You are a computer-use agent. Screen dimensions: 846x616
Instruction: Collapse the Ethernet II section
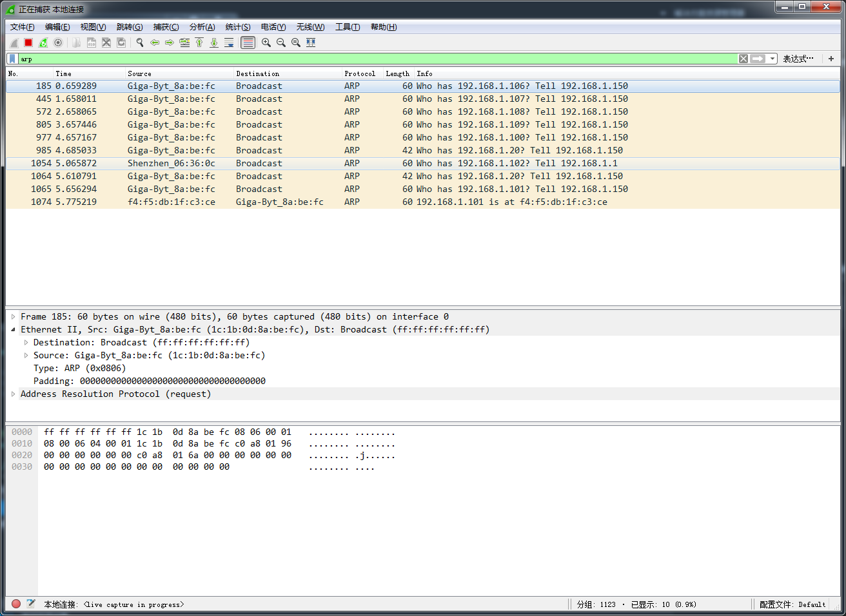coord(12,329)
